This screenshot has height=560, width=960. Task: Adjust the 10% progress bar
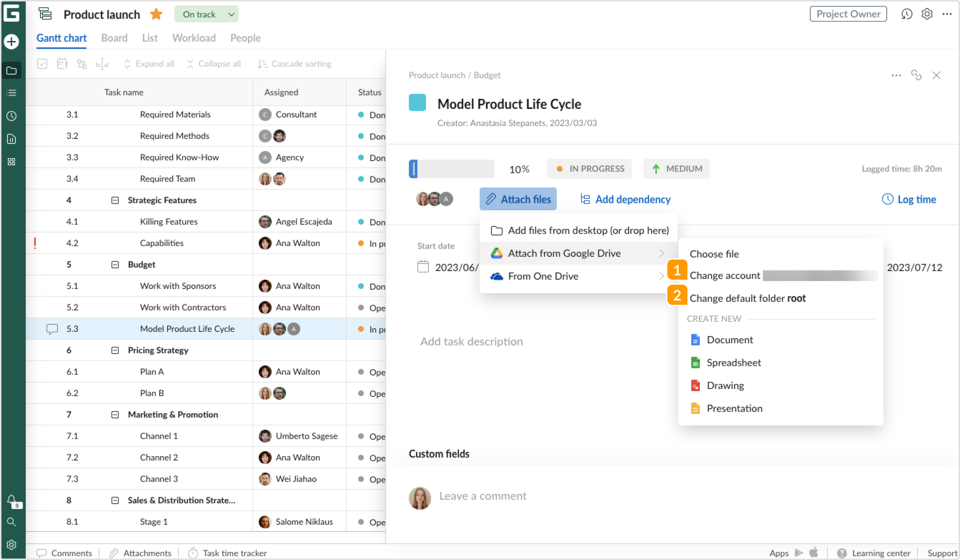(x=452, y=169)
